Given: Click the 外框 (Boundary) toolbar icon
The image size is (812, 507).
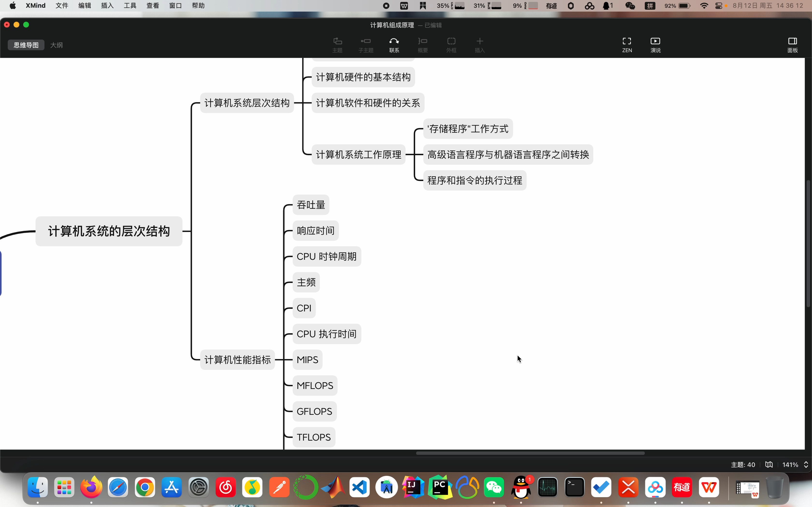Looking at the screenshot, I should (451, 45).
